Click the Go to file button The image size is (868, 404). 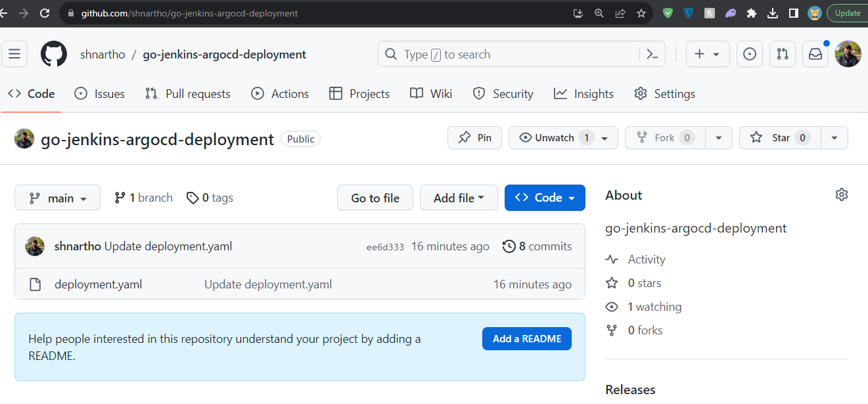[x=375, y=198]
